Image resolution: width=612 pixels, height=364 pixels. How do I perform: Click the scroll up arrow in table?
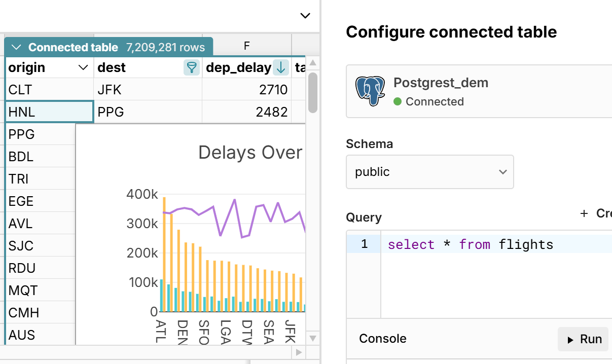(x=313, y=63)
